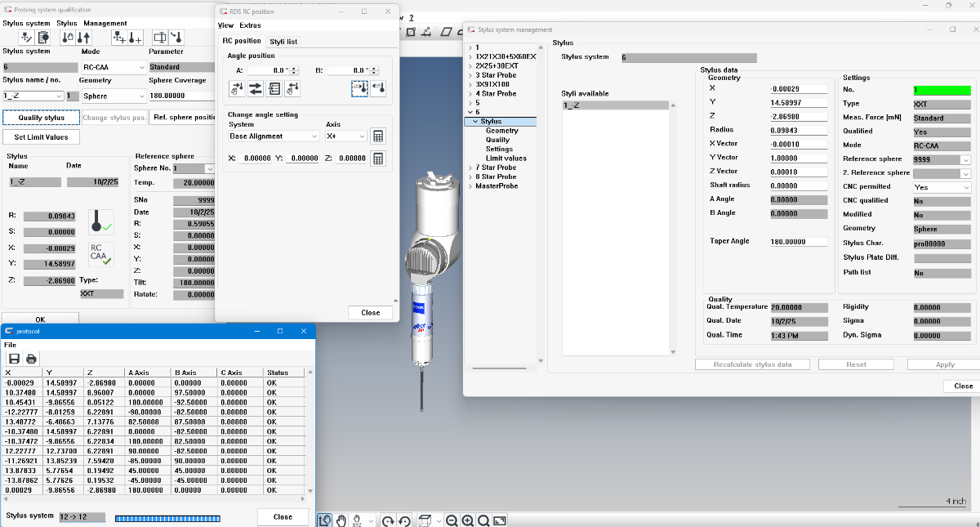
Task: Expand the MasterProbe tree node
Action: (470, 185)
